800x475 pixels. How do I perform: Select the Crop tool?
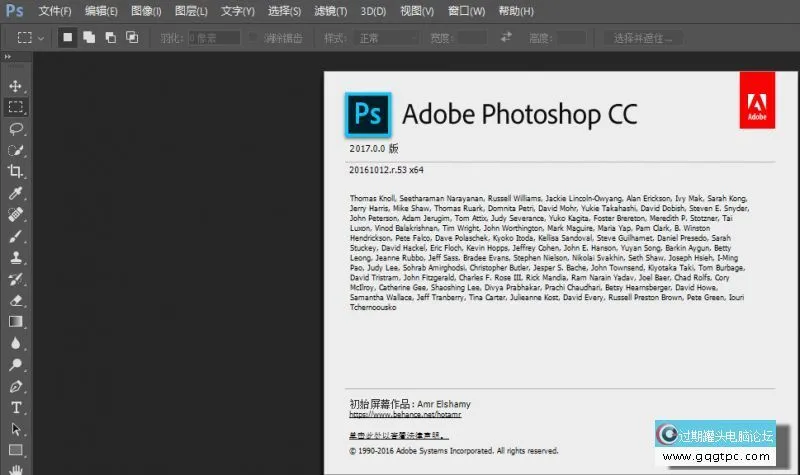[16, 171]
